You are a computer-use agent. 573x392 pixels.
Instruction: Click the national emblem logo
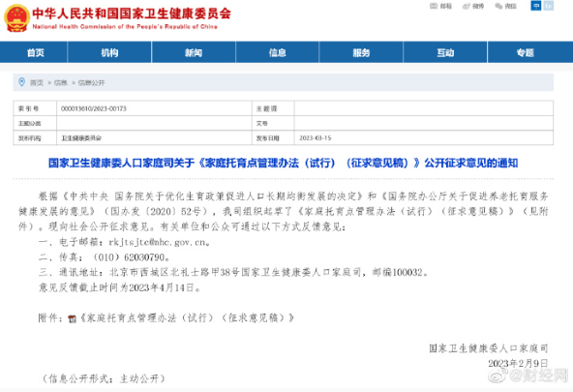(x=16, y=17)
